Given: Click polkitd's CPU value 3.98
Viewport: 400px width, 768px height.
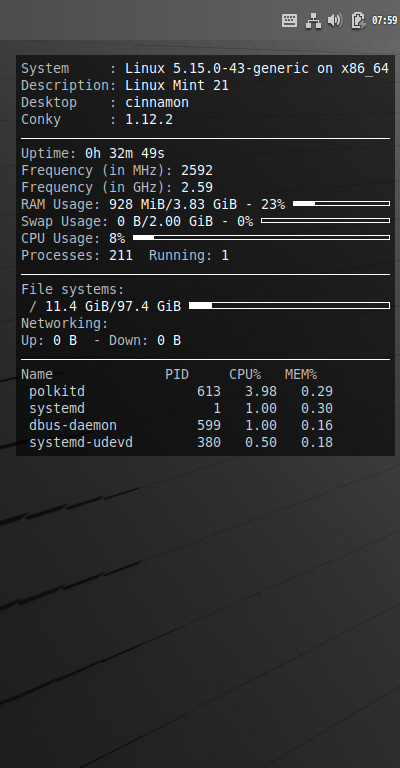Looking at the screenshot, I should click(261, 391).
